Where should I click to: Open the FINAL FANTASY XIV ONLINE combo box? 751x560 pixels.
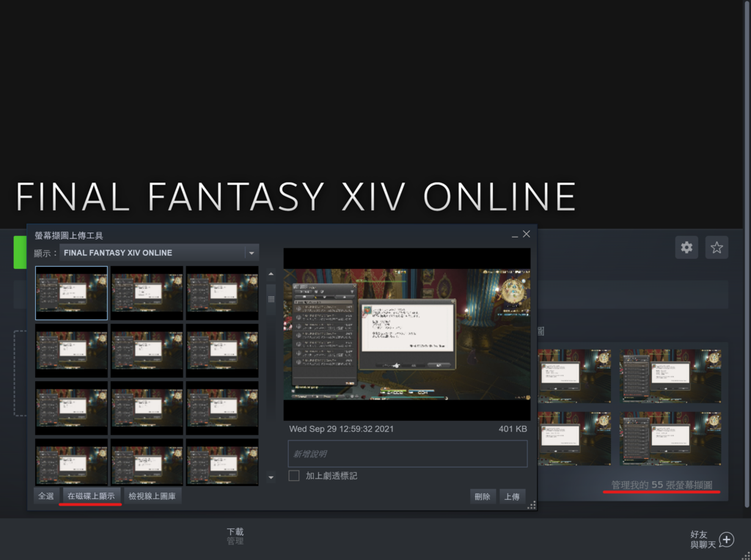click(159, 253)
